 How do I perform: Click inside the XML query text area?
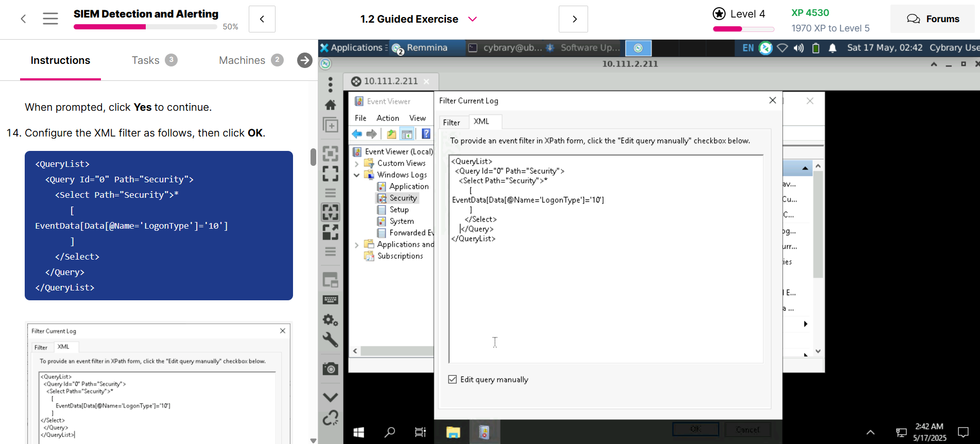(x=606, y=259)
